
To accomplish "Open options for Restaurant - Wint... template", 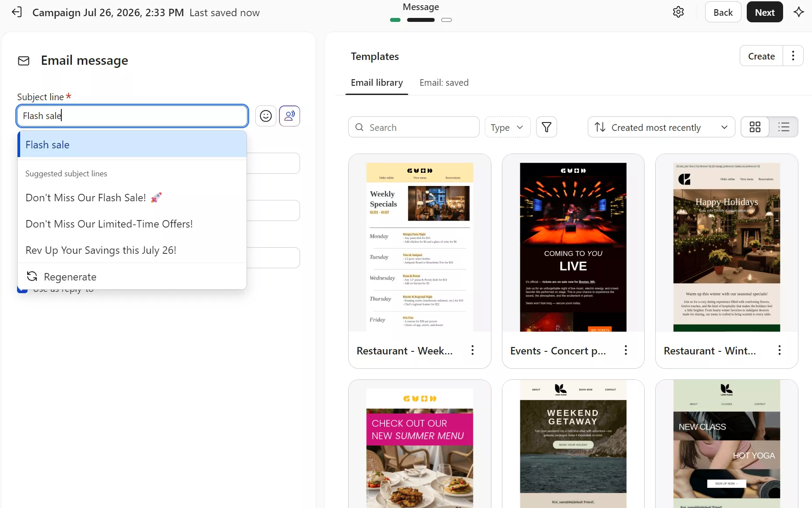I will click(780, 350).
